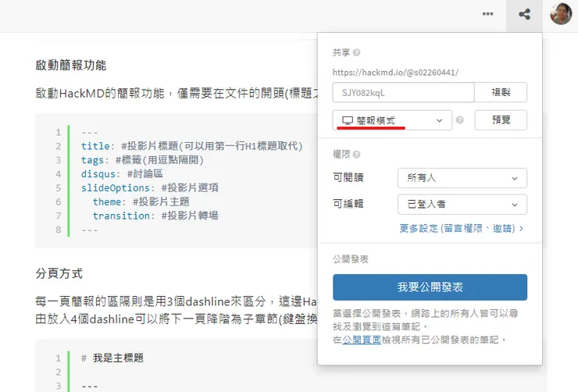Open 可閱讀 dropdown set to 所有人
The image size is (578, 392).
pyautogui.click(x=462, y=178)
